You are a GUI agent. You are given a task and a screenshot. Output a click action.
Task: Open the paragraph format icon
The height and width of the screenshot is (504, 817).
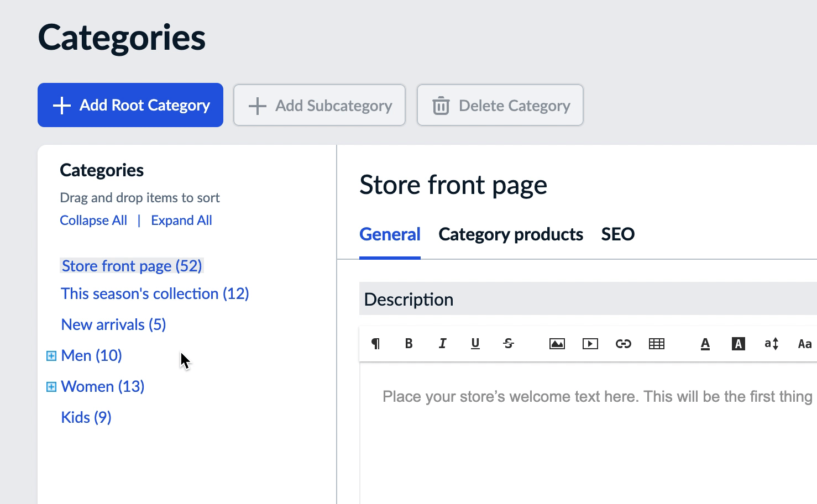(375, 343)
